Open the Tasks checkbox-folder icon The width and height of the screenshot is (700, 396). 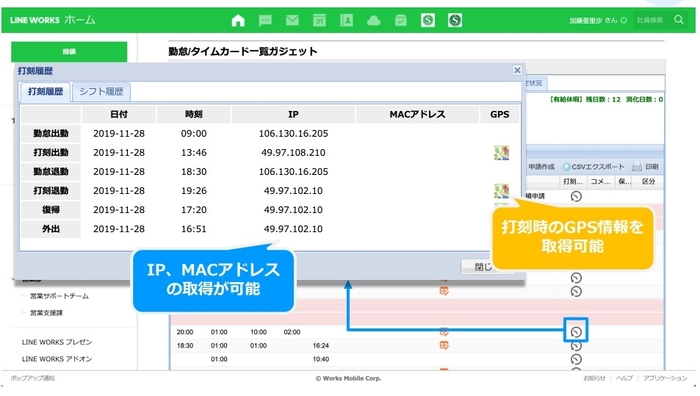[401, 20]
